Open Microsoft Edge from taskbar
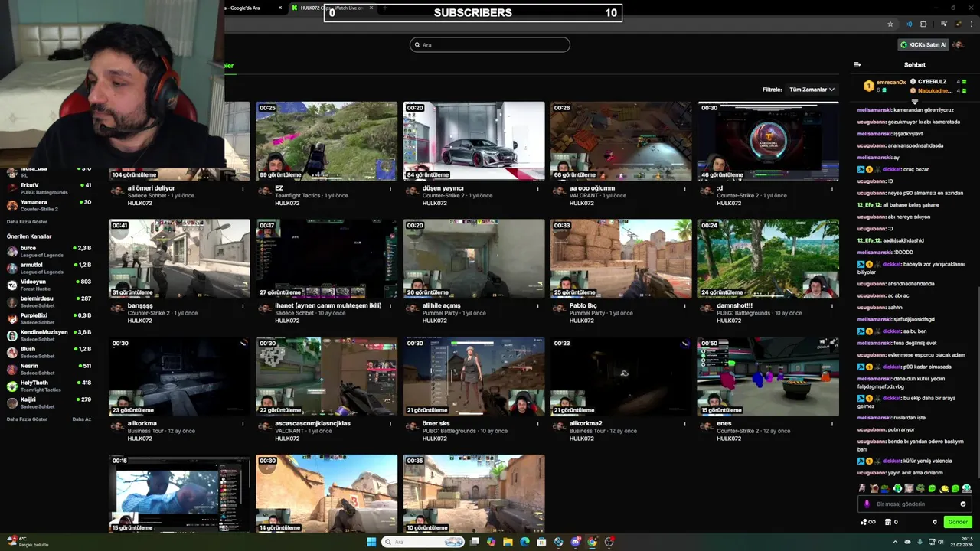 pyautogui.click(x=524, y=542)
